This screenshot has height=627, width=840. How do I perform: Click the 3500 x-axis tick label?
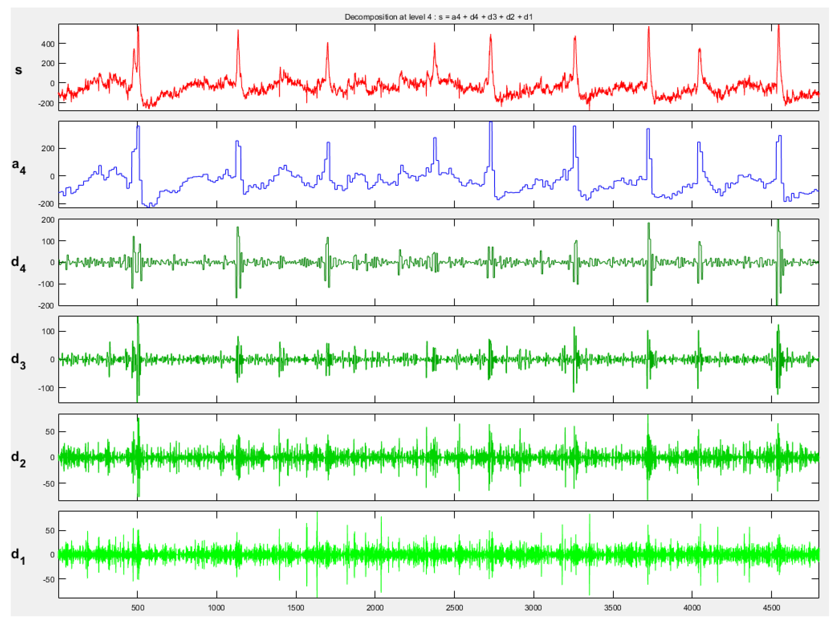point(613,608)
